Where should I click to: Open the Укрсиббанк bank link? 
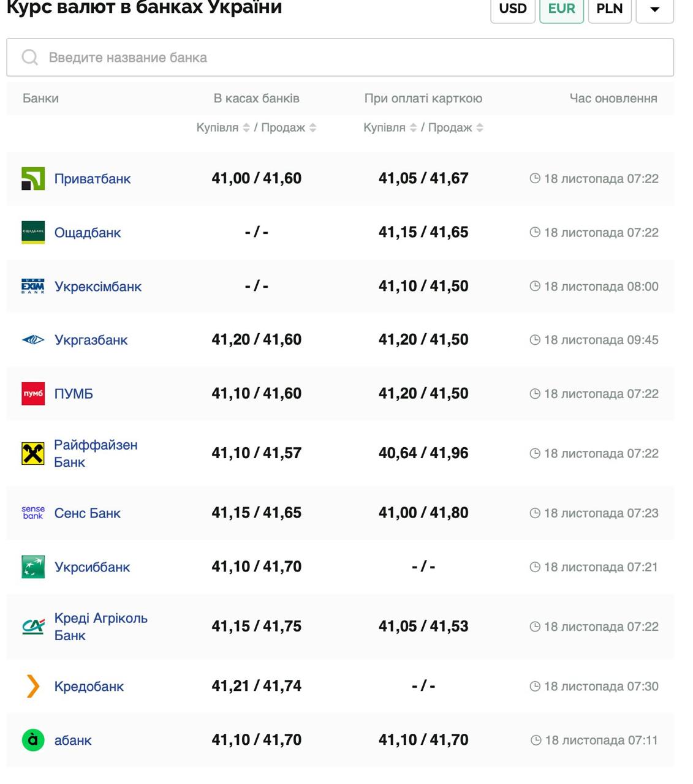92,567
